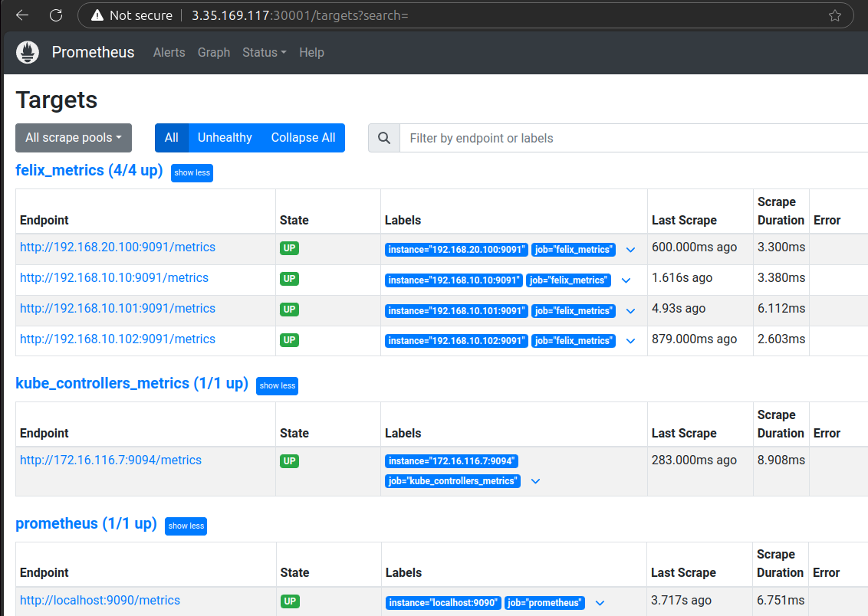Open endpoint http://192.168.10.10:9091/metrics
Viewport: 868px width, 616px height.
(114, 277)
